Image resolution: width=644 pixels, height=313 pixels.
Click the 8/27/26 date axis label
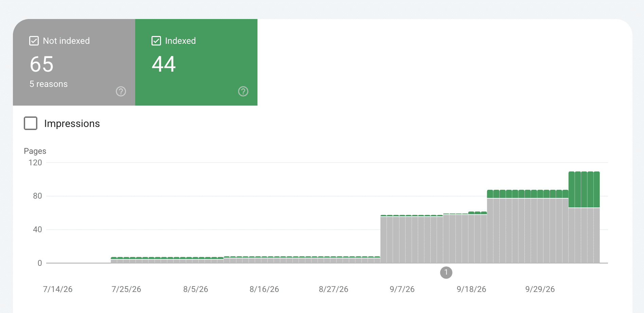point(334,289)
